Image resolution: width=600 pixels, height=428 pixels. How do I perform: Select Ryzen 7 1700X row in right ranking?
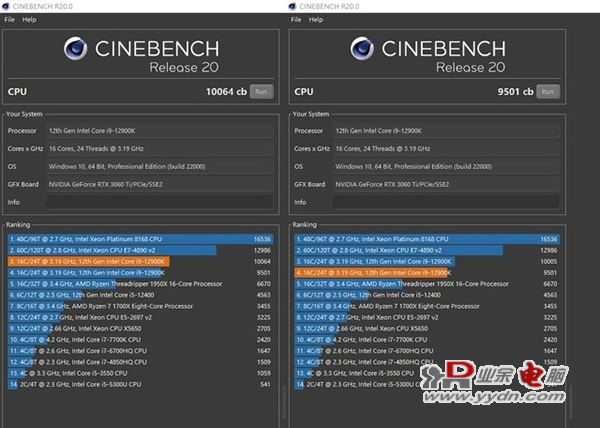427,306
